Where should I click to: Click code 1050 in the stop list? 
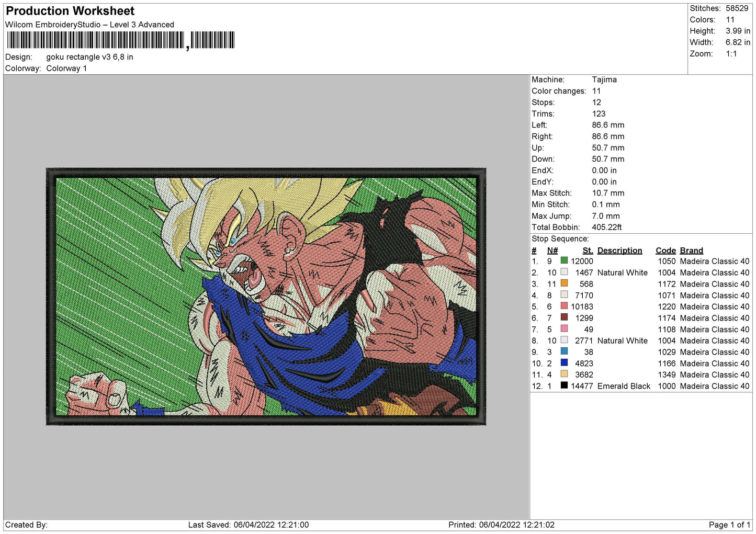667,262
